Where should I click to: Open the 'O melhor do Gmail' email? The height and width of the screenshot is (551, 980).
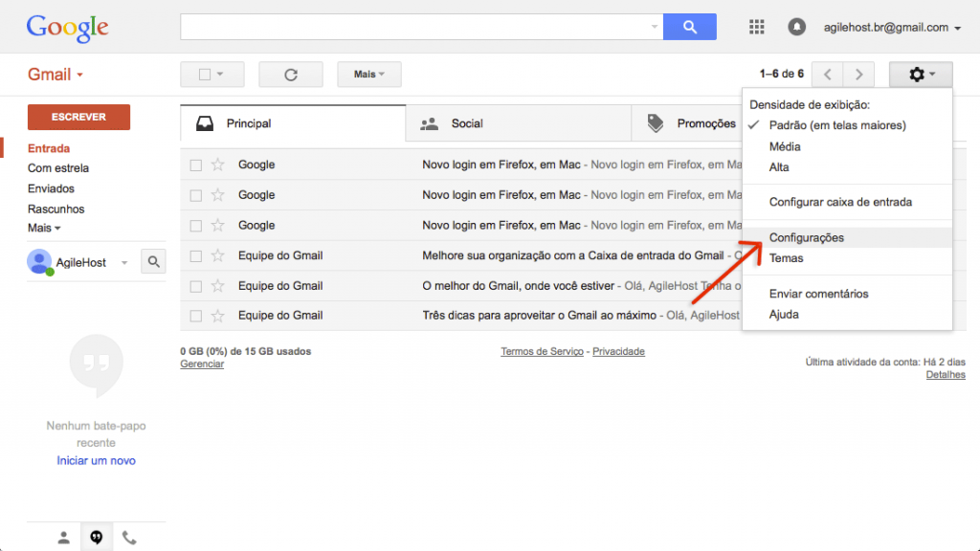(460, 285)
